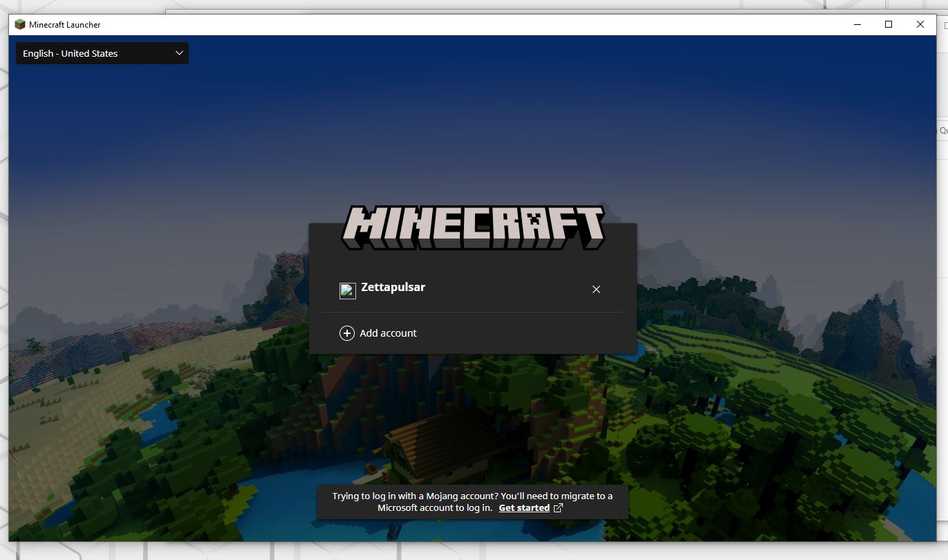The height and width of the screenshot is (560, 948).
Task: Close the Minecraft Launcher window
Action: (x=920, y=24)
